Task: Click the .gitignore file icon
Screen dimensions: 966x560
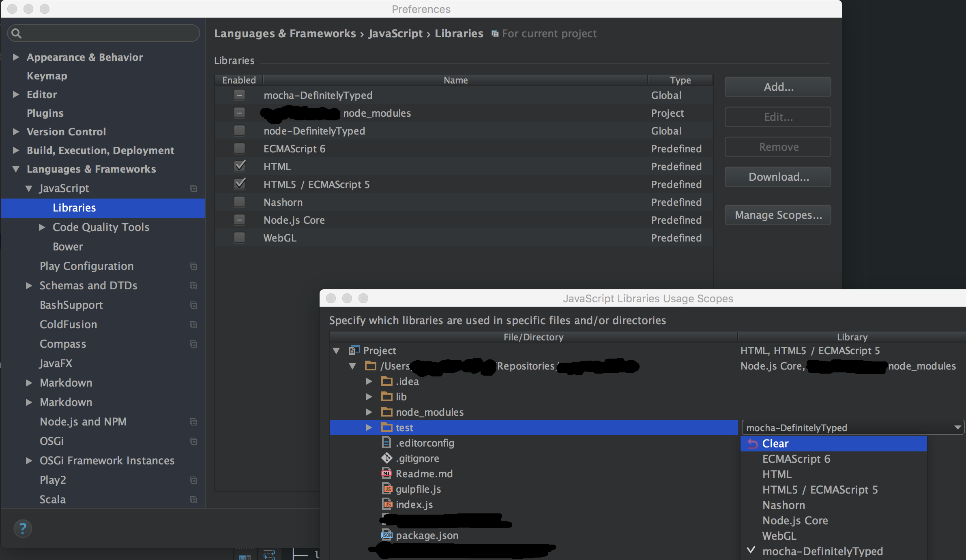Action: click(x=387, y=458)
